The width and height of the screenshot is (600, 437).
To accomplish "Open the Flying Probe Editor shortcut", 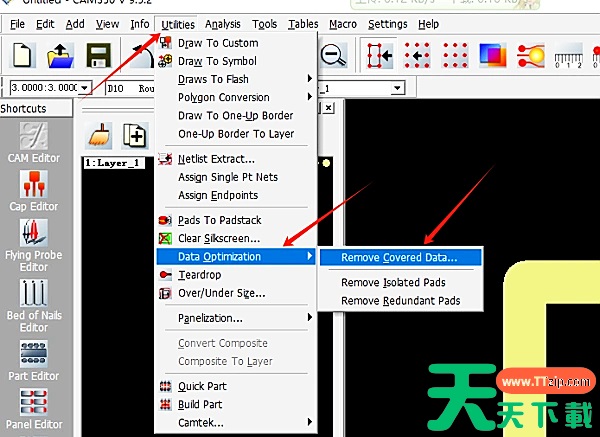I will point(34,245).
